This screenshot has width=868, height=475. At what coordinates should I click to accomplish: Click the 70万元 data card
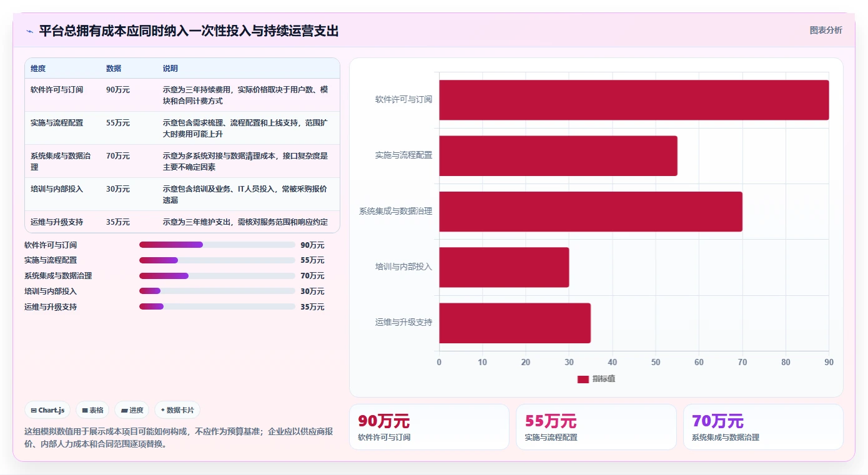click(x=763, y=427)
